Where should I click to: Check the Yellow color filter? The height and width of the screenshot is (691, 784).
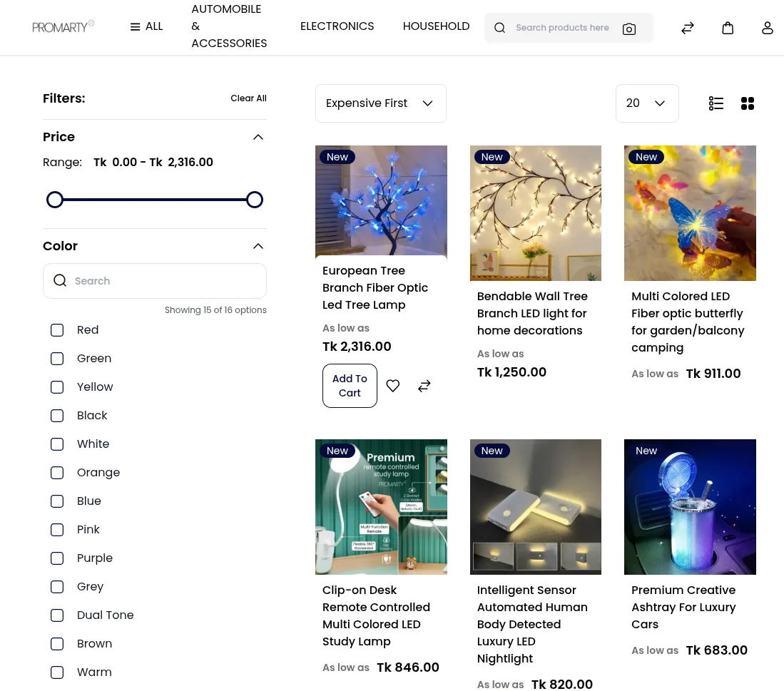[x=57, y=387]
